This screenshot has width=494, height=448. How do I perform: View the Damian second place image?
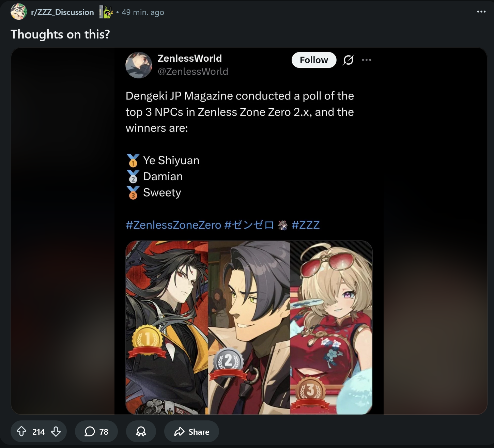click(249, 327)
